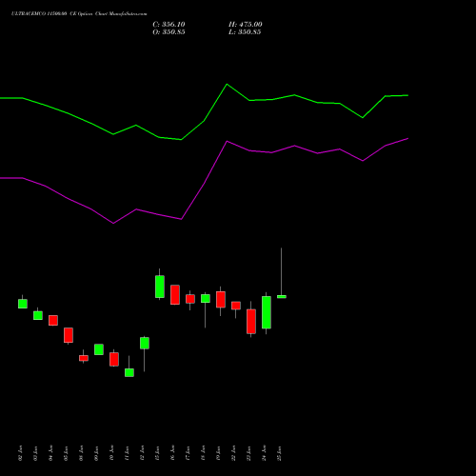Select the 15 Jun date label on the axis
The width and height of the screenshot is (476, 476).
pyautogui.click(x=158, y=453)
